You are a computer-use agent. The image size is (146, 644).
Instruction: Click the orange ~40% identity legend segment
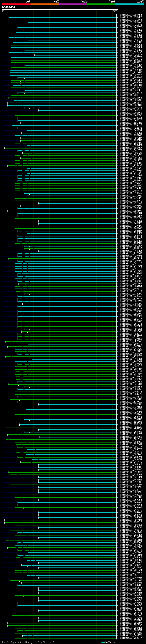pyautogui.click(x=45, y=4)
